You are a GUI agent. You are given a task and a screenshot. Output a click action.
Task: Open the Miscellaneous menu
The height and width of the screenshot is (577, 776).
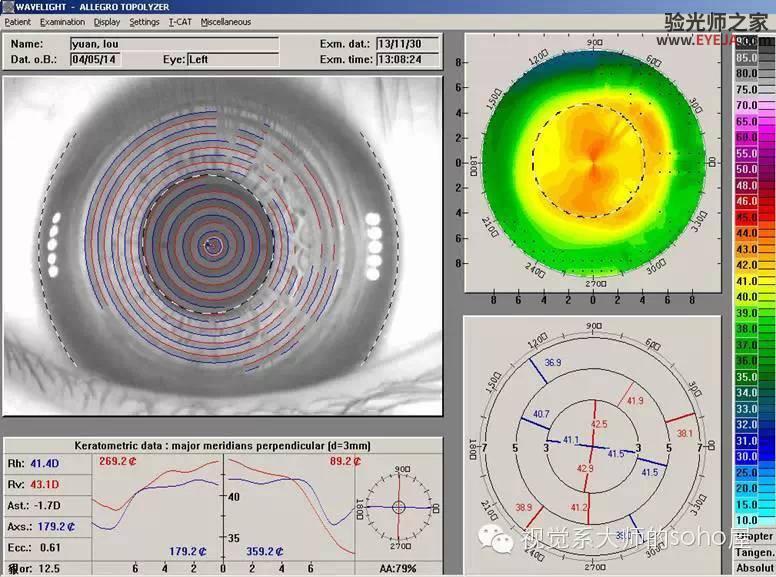pyautogui.click(x=226, y=22)
